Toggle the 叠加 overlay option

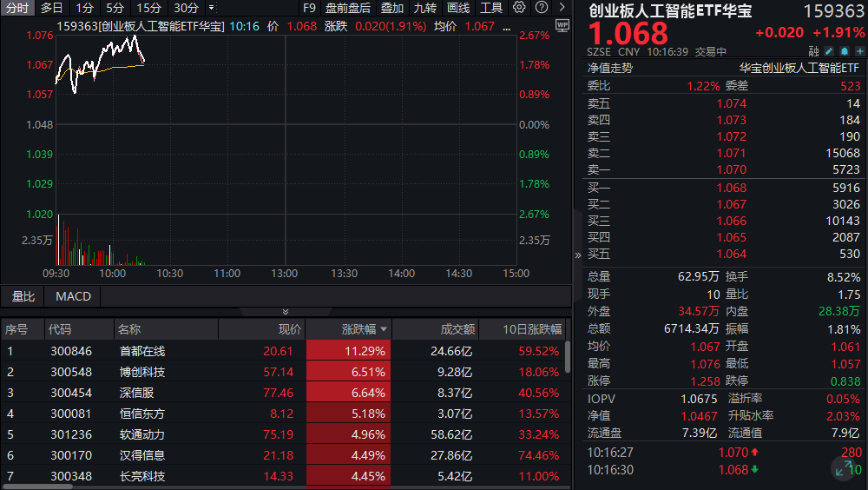(x=392, y=8)
